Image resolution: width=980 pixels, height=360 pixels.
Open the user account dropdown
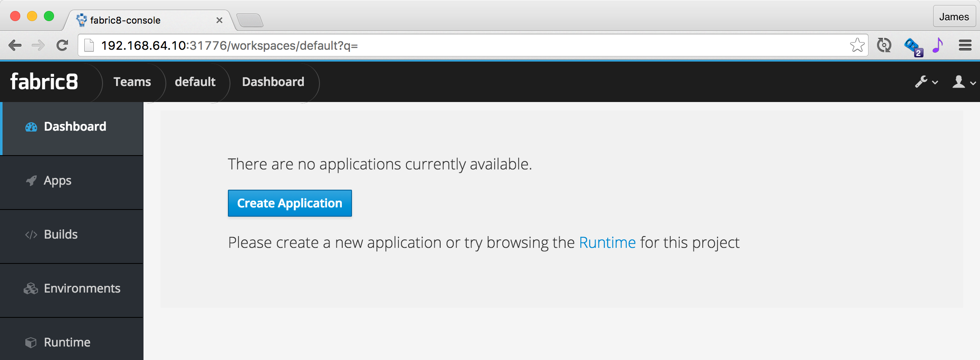(x=964, y=82)
